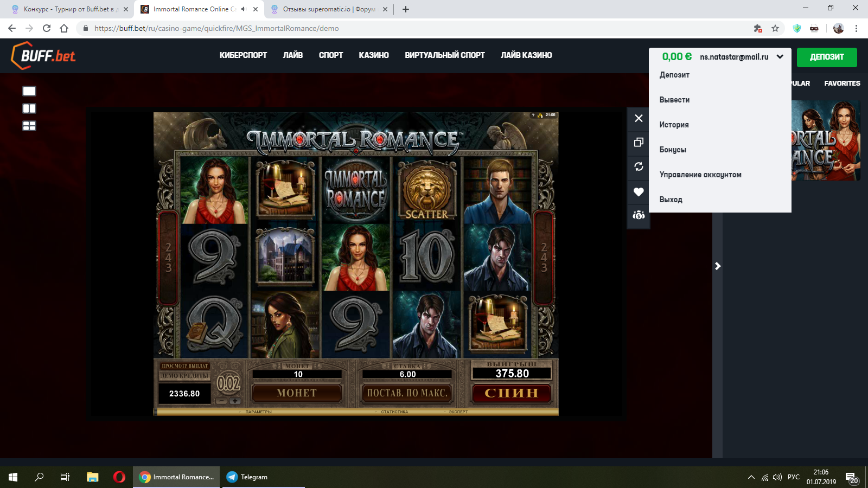Open the notification center icon

click(851, 478)
